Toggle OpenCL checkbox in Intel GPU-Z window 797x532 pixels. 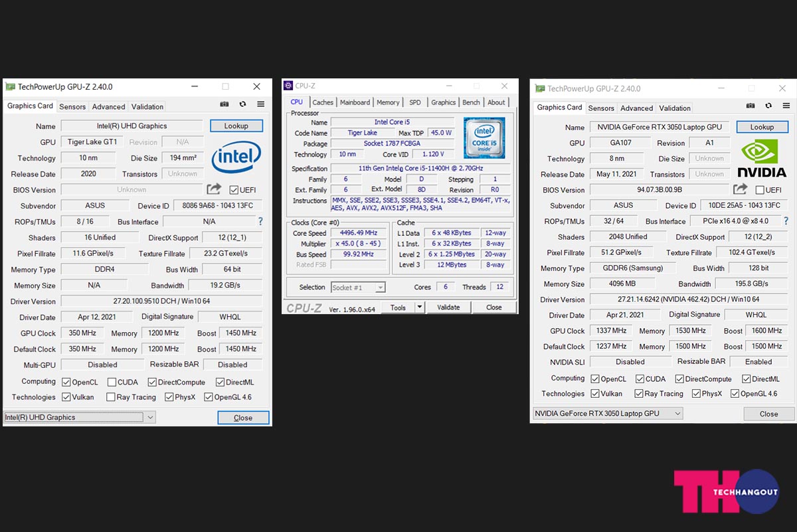tap(66, 382)
